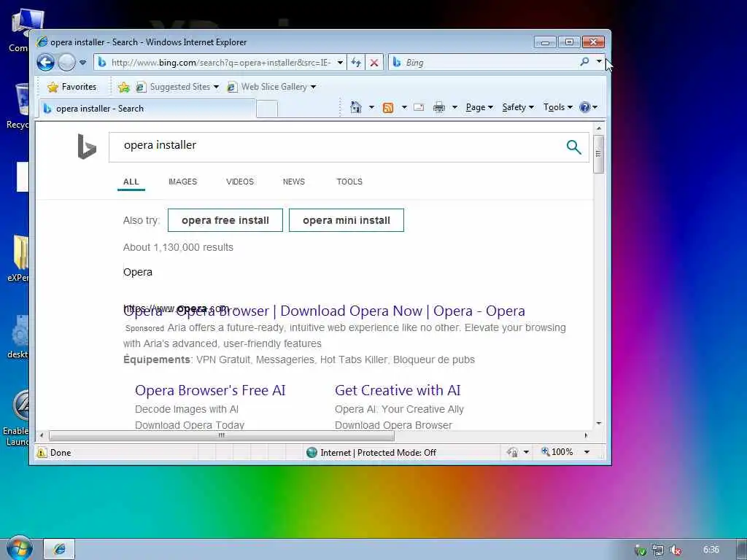
Task: Click the vertical scrollbar thumb
Action: coord(599,155)
